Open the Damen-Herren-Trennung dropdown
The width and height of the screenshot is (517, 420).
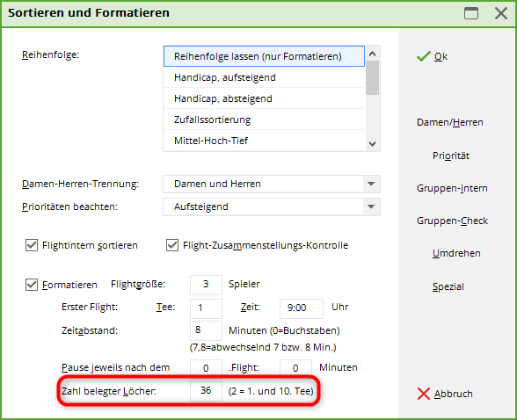pyautogui.click(x=371, y=184)
